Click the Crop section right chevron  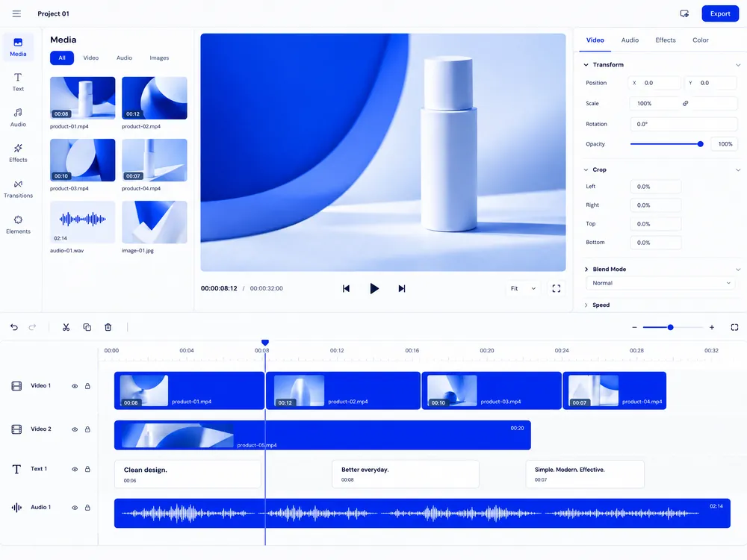coord(738,170)
